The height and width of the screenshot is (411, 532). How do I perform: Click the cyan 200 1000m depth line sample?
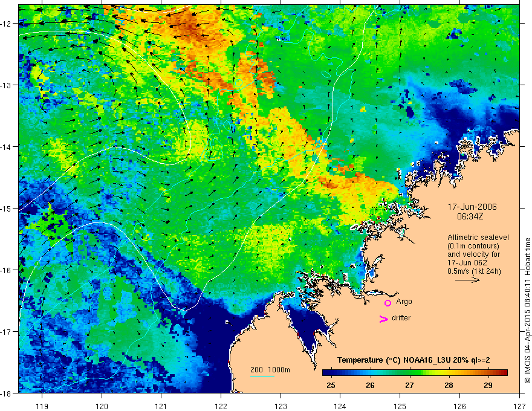[262, 376]
